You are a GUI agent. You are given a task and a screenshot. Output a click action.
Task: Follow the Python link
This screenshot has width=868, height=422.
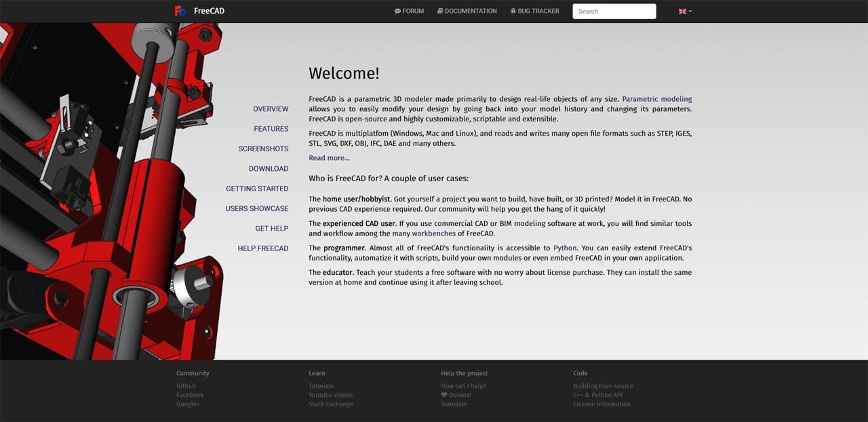click(x=565, y=248)
